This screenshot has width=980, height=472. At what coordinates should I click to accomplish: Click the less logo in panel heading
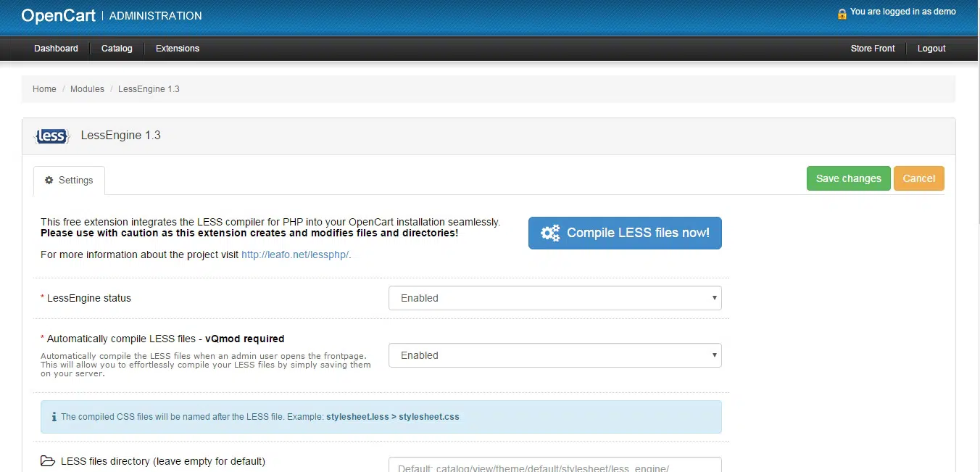(x=52, y=136)
